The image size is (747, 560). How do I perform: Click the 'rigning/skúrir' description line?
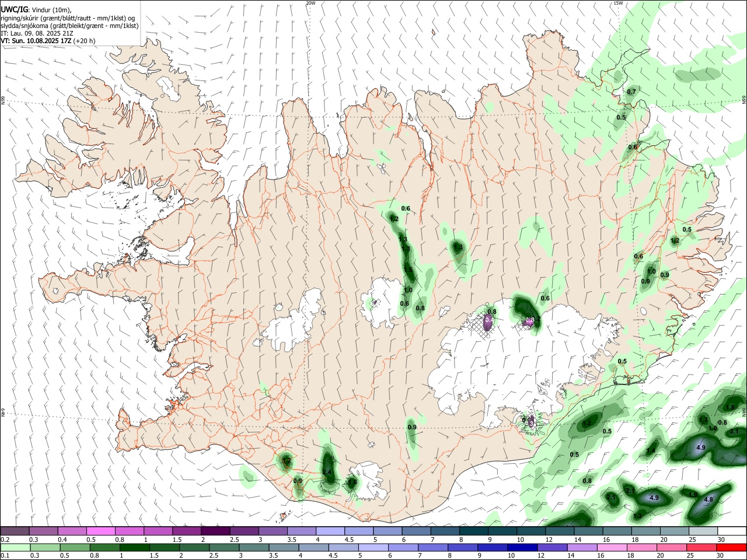click(68, 18)
